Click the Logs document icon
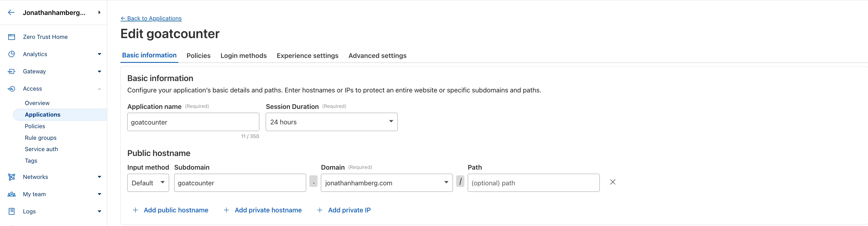 point(11,211)
